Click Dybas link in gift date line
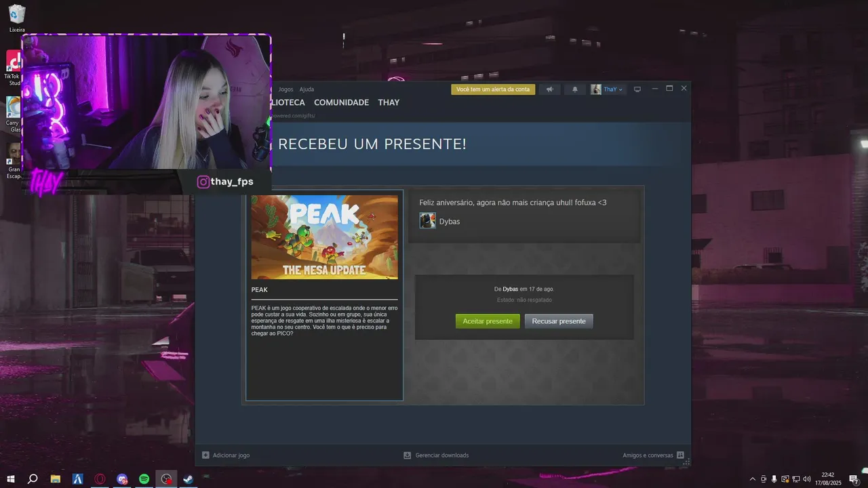 click(510, 289)
